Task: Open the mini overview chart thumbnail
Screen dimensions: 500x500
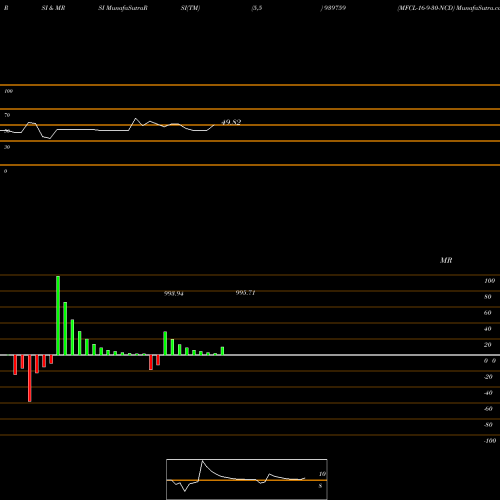Action: click(x=247, y=479)
